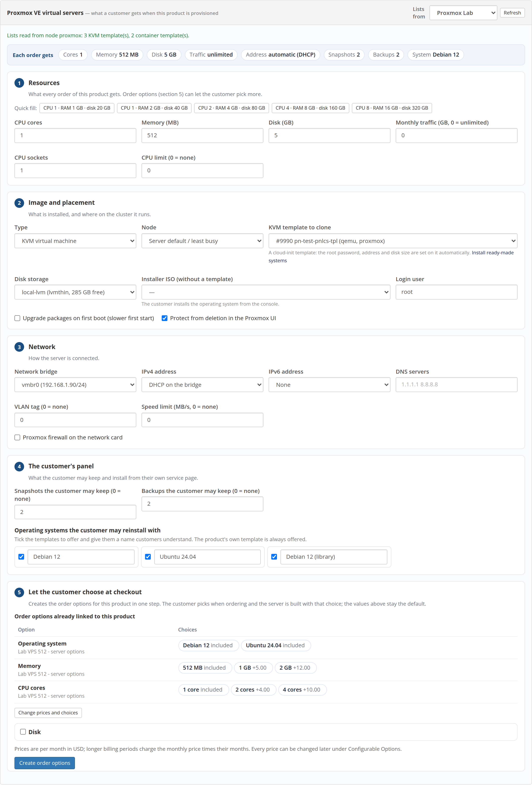Click the Traffic unlimited summary pill
This screenshot has width=532, height=785.
coord(211,55)
